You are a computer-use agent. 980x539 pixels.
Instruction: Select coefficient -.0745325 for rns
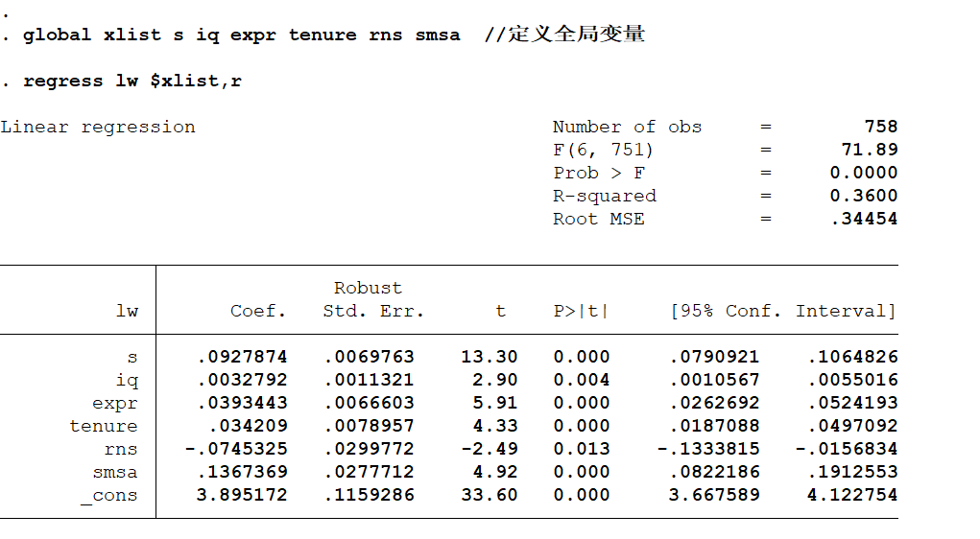[x=236, y=450]
